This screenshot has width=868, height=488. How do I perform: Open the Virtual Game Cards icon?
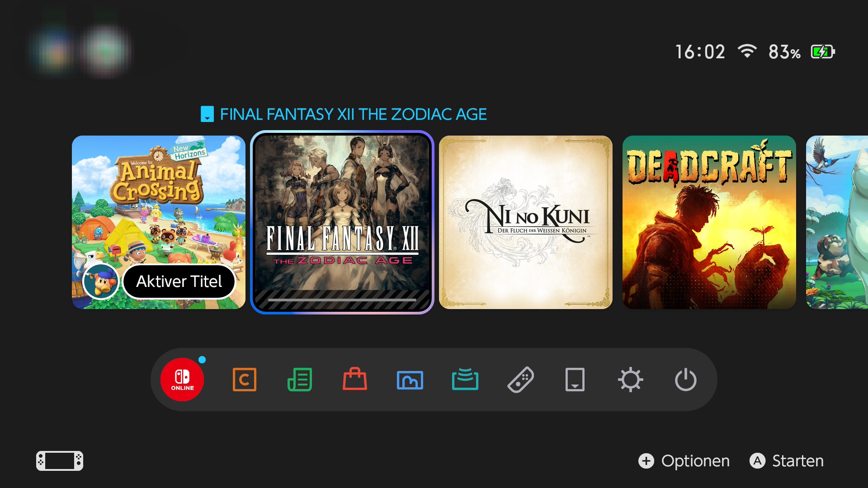coord(575,380)
